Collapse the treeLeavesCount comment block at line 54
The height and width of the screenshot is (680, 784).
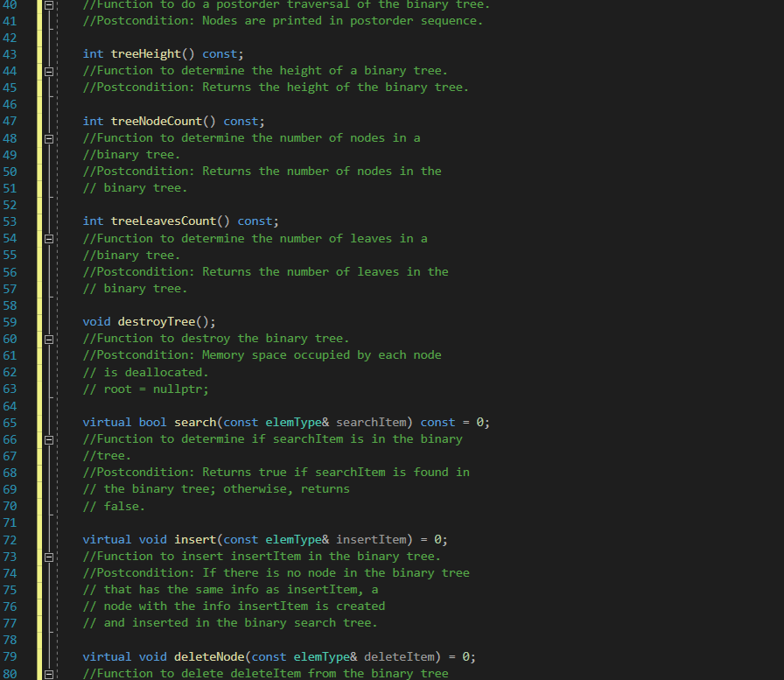(50, 238)
